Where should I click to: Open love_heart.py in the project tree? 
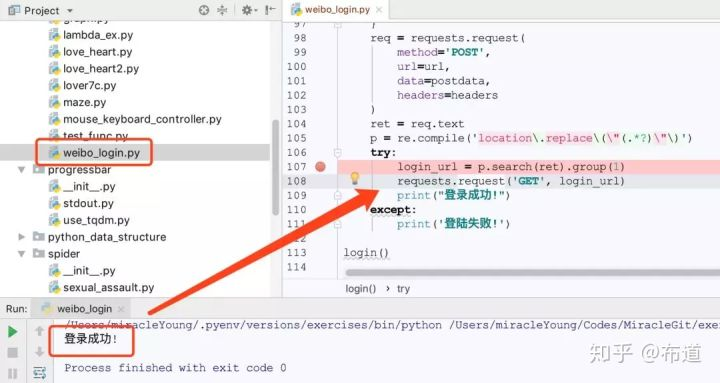click(97, 51)
